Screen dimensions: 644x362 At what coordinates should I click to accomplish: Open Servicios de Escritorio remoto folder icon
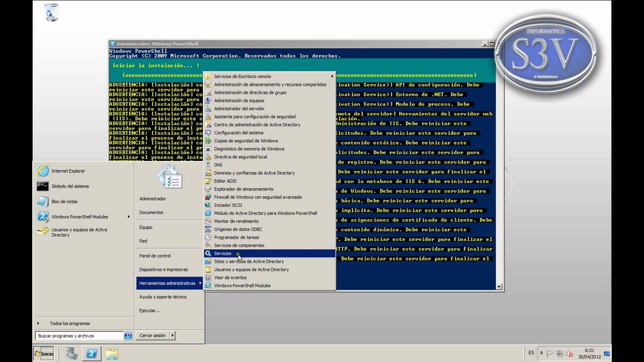coord(208,76)
